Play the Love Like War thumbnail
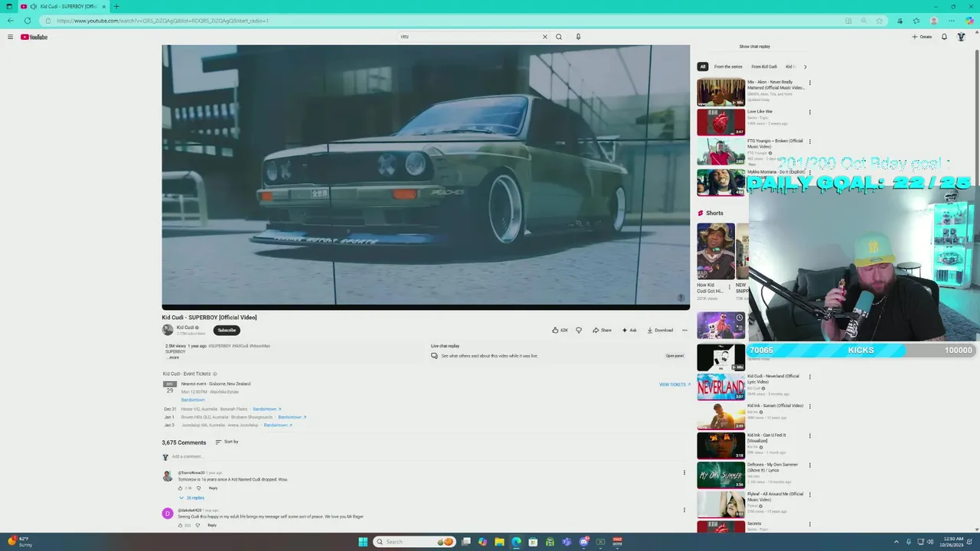Screen dimensions: 980x551 (720, 122)
